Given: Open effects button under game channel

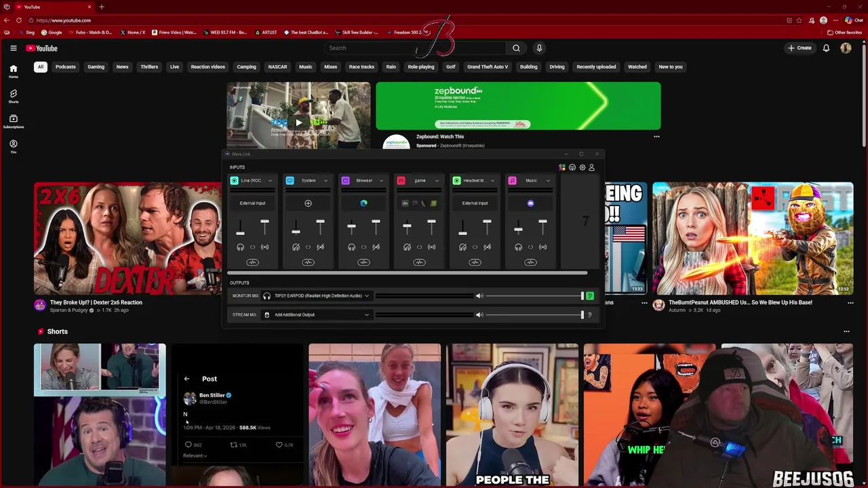Looking at the screenshot, I should (419, 262).
